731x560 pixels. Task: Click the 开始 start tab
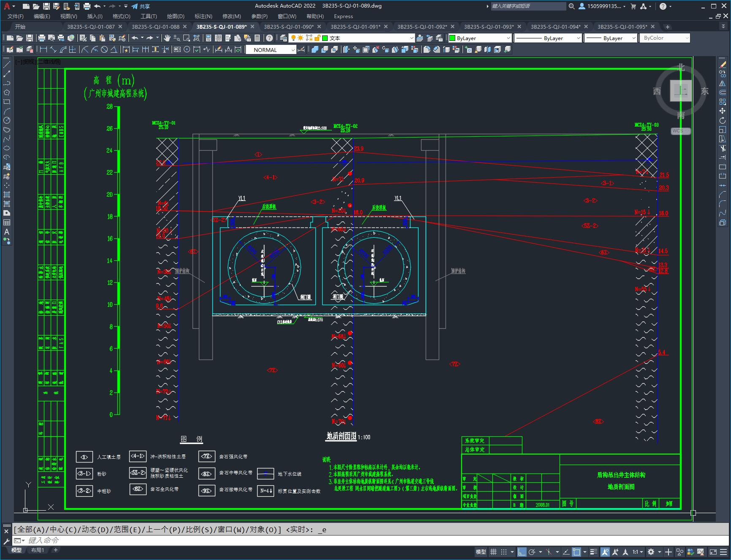[20, 27]
